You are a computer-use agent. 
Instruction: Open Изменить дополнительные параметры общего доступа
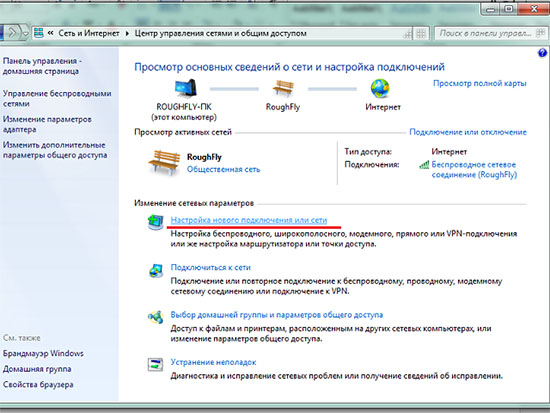pos(55,150)
